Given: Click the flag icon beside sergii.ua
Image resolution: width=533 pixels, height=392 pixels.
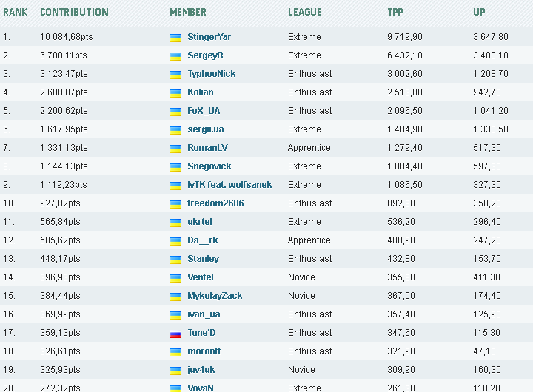Looking at the screenshot, I should [175, 130].
